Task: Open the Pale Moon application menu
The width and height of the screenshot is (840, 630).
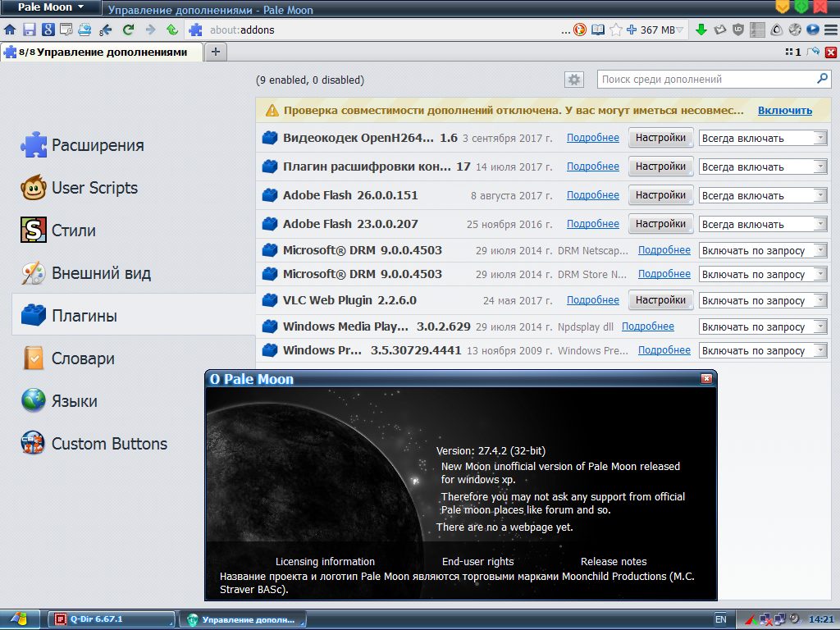Action: (51, 7)
